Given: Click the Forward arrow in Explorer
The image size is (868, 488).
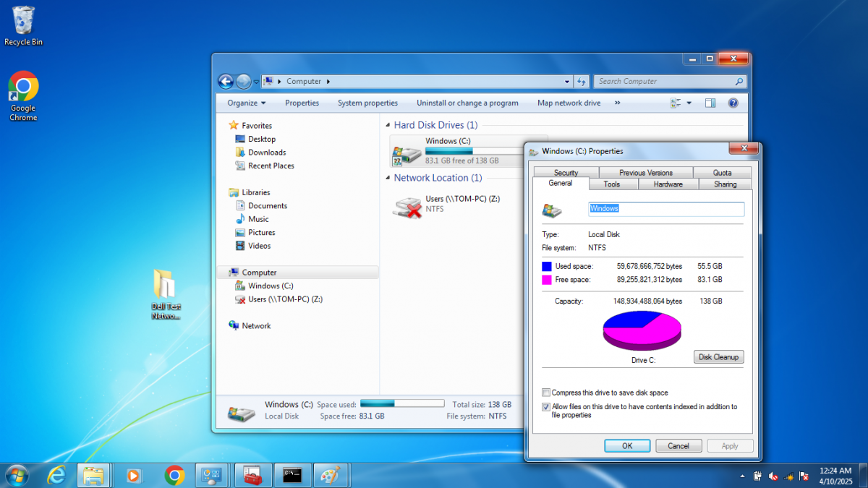Looking at the screenshot, I should pyautogui.click(x=244, y=82).
